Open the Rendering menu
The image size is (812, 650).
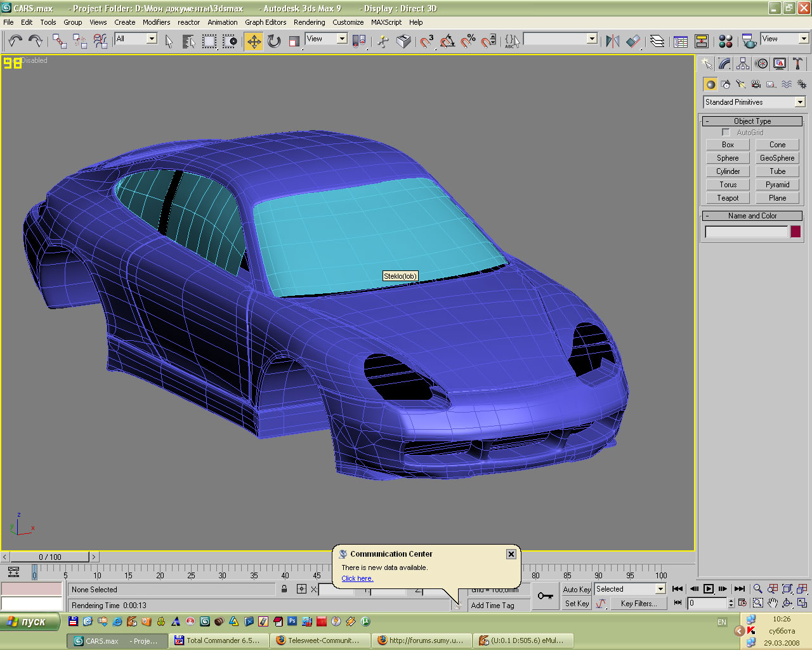click(309, 22)
